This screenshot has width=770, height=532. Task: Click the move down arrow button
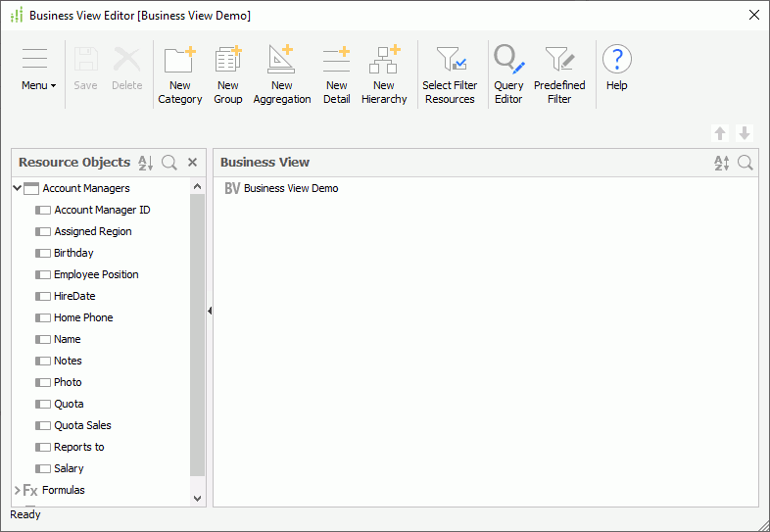click(745, 133)
